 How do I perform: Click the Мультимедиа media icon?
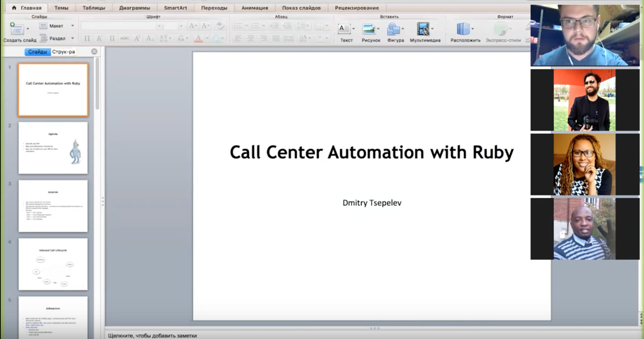point(423,28)
